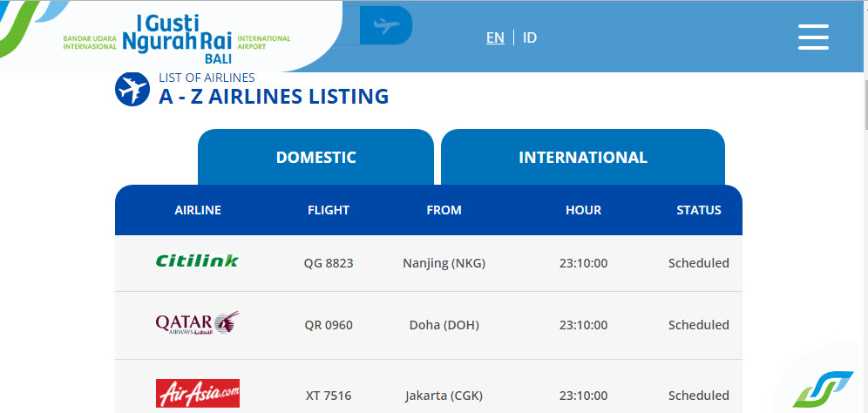Open the hamburger menu
The width and height of the screenshot is (868, 413).
[x=812, y=37]
